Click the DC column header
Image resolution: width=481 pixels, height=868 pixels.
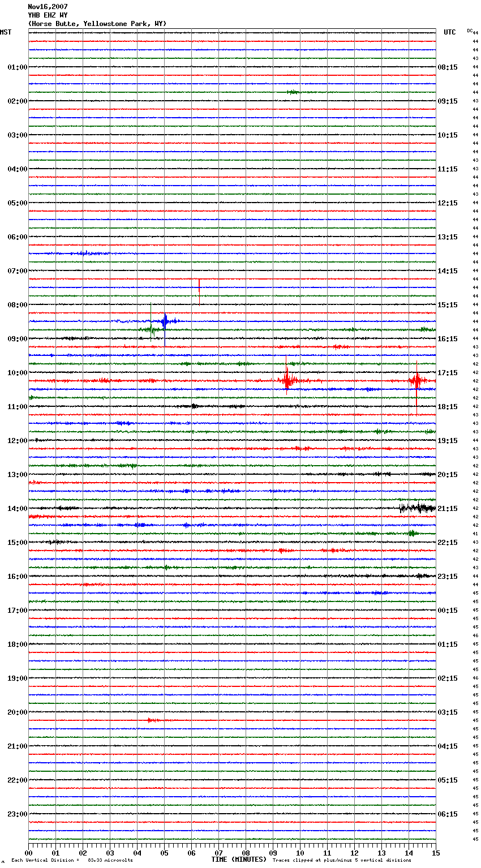(x=470, y=31)
